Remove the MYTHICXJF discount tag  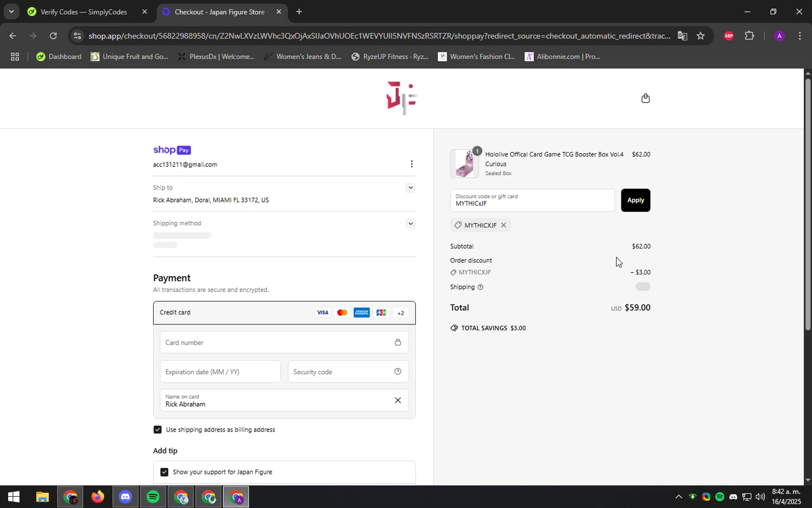pyautogui.click(x=503, y=225)
